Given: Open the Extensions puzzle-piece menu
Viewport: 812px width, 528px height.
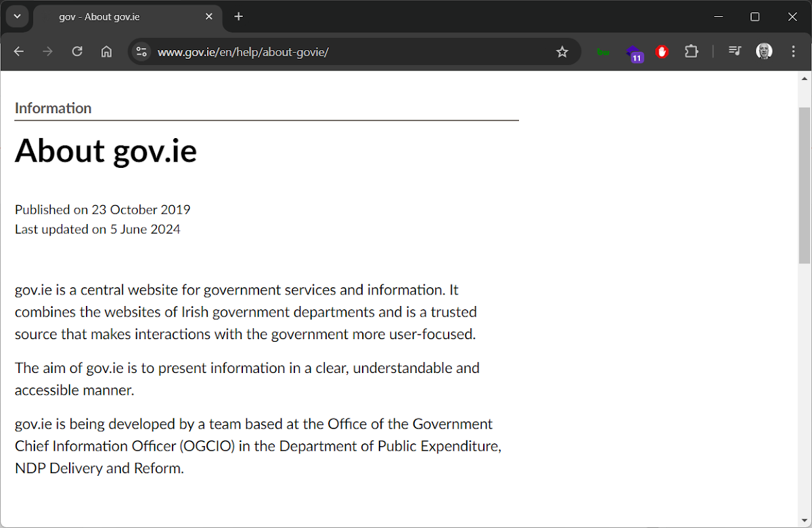Looking at the screenshot, I should [x=691, y=51].
